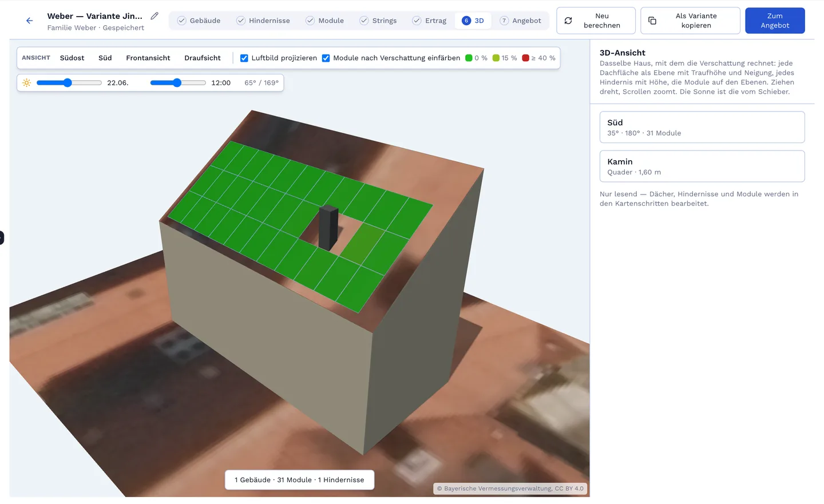Switch view to Südost
824x504 pixels.
tap(72, 58)
